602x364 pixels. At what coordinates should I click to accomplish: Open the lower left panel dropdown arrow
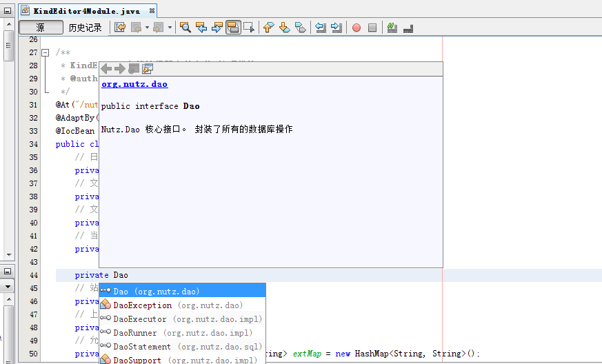[x=8, y=286]
